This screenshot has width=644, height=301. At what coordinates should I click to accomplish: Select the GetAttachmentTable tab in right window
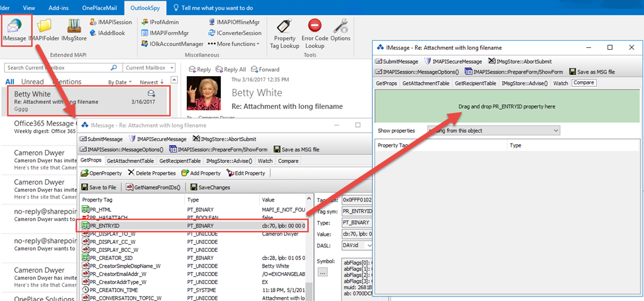(426, 83)
